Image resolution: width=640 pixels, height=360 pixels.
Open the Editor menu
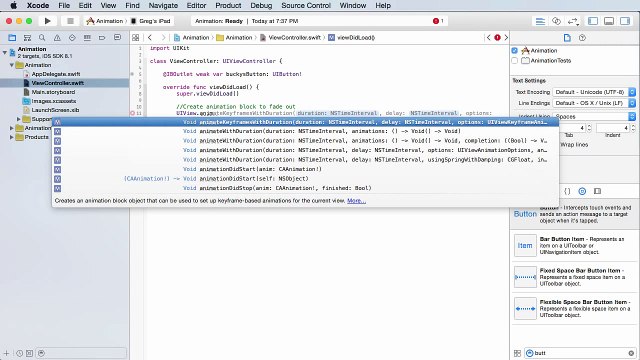(x=196, y=5)
